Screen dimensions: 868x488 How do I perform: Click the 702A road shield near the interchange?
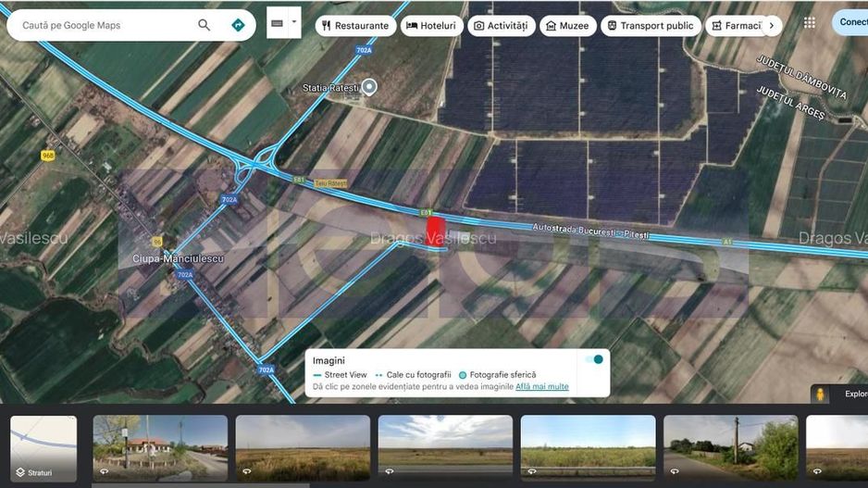[x=229, y=199]
